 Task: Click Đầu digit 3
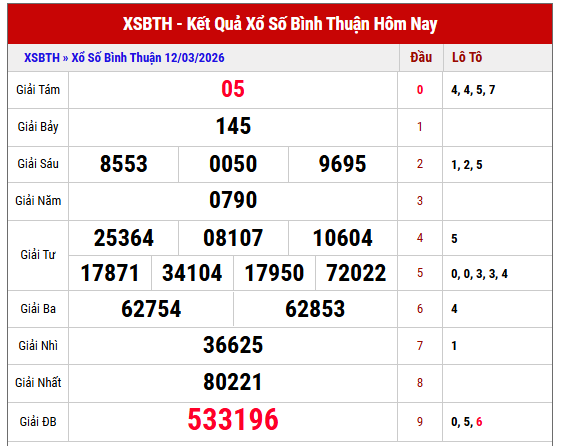[x=420, y=201]
